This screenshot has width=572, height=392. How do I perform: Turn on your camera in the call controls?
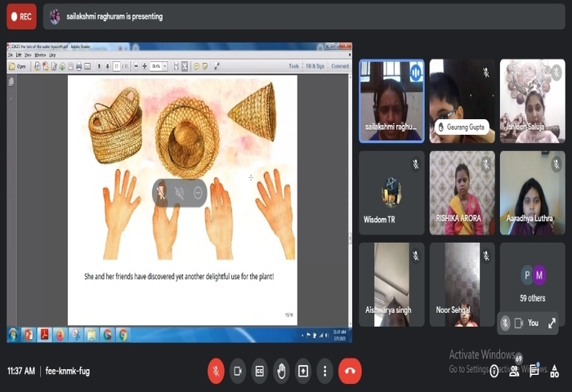click(x=238, y=372)
